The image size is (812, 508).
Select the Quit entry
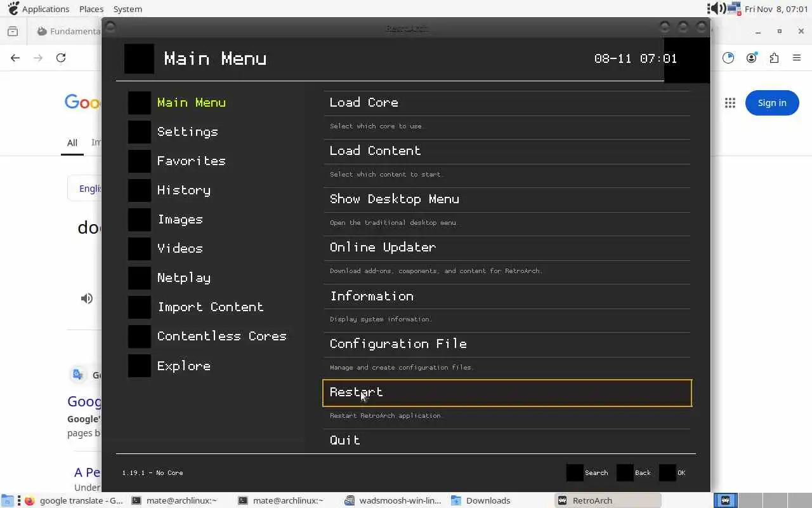[507, 441]
